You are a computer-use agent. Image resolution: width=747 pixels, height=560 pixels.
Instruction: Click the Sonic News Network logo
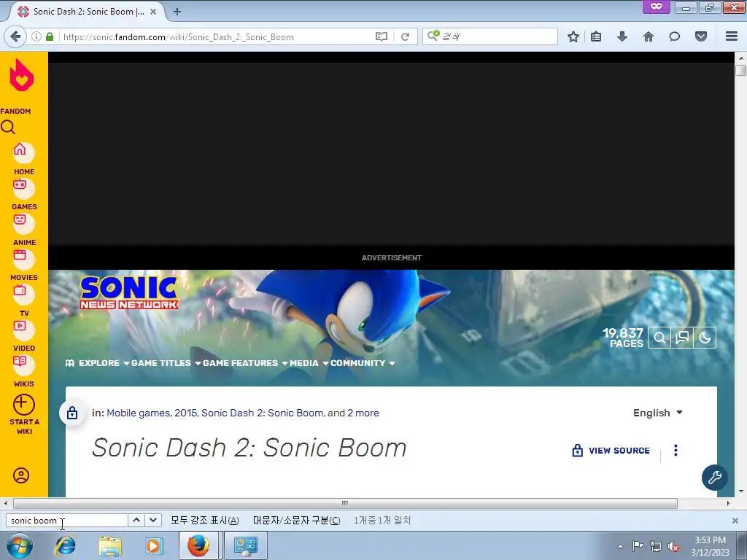(x=129, y=292)
